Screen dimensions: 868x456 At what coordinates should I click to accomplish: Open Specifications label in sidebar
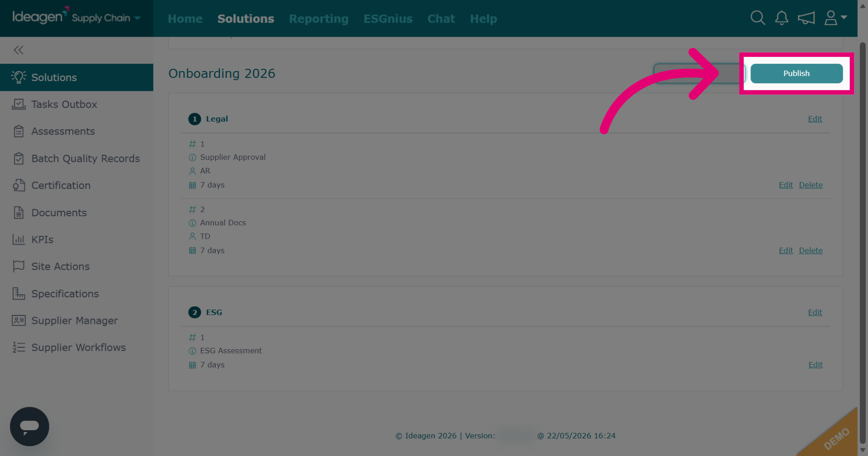65,294
